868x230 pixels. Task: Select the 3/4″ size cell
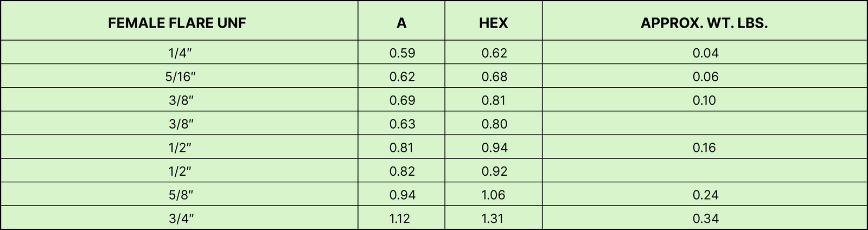click(x=181, y=219)
